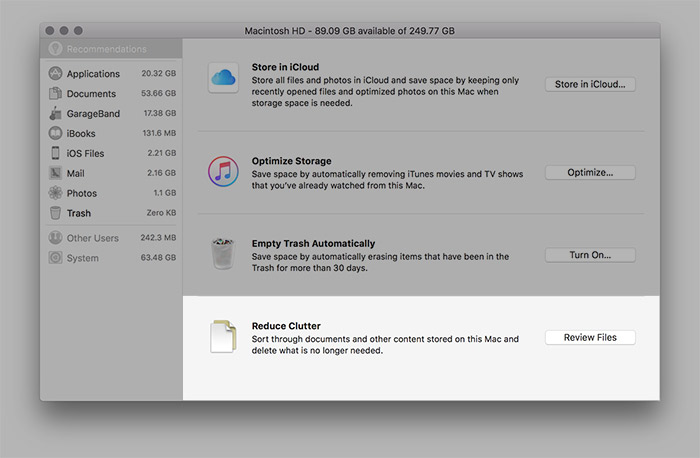Select the iBooks category label

81,133
